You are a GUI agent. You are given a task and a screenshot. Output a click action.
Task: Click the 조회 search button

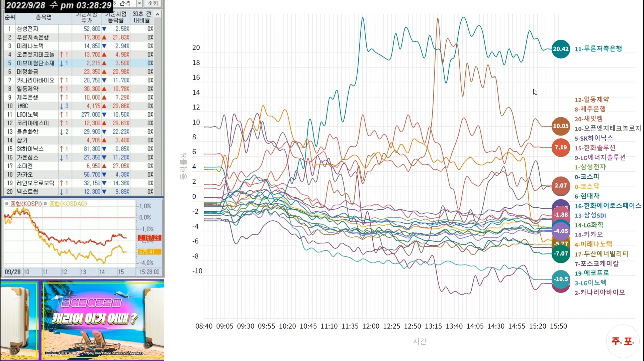click(x=153, y=3)
